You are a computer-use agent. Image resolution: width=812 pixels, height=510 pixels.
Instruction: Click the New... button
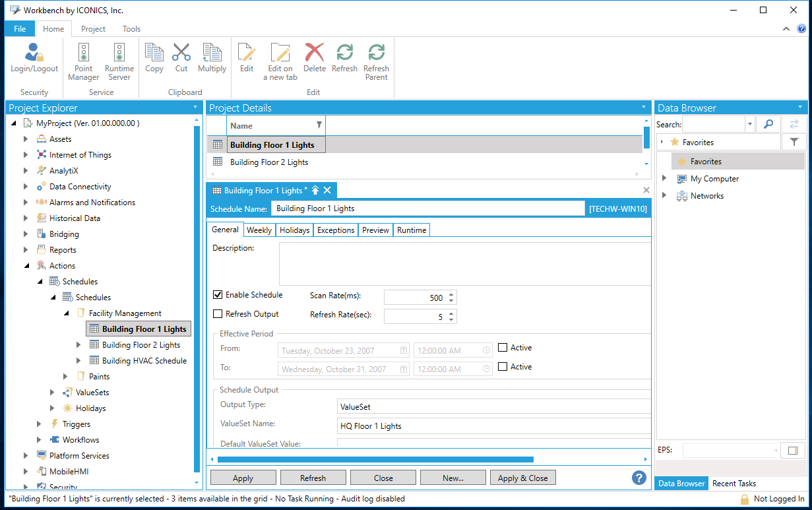pos(453,478)
